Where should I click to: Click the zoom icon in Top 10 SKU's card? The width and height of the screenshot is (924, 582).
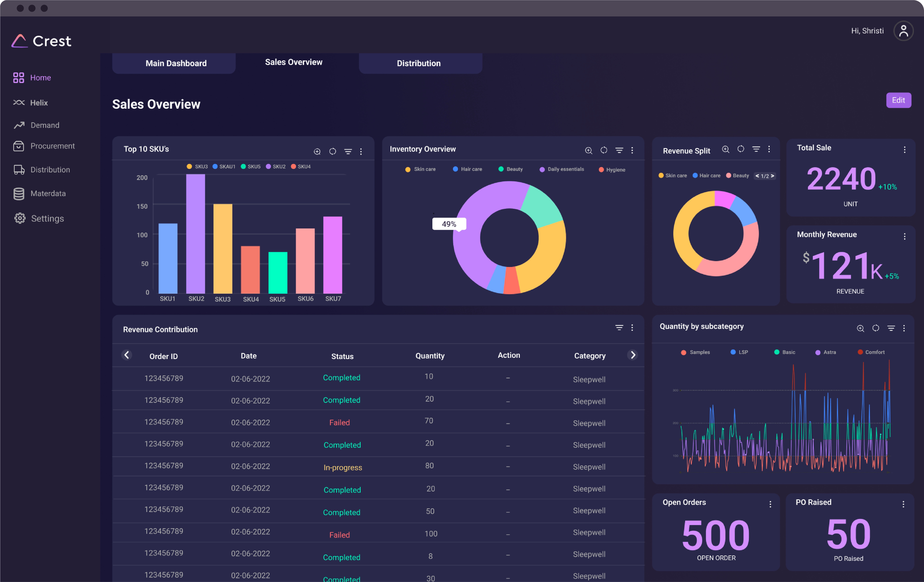(x=317, y=151)
